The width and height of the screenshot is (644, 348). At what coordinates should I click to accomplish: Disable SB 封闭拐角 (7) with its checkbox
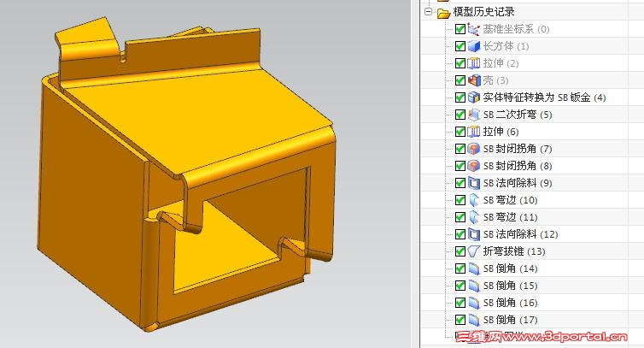460,149
